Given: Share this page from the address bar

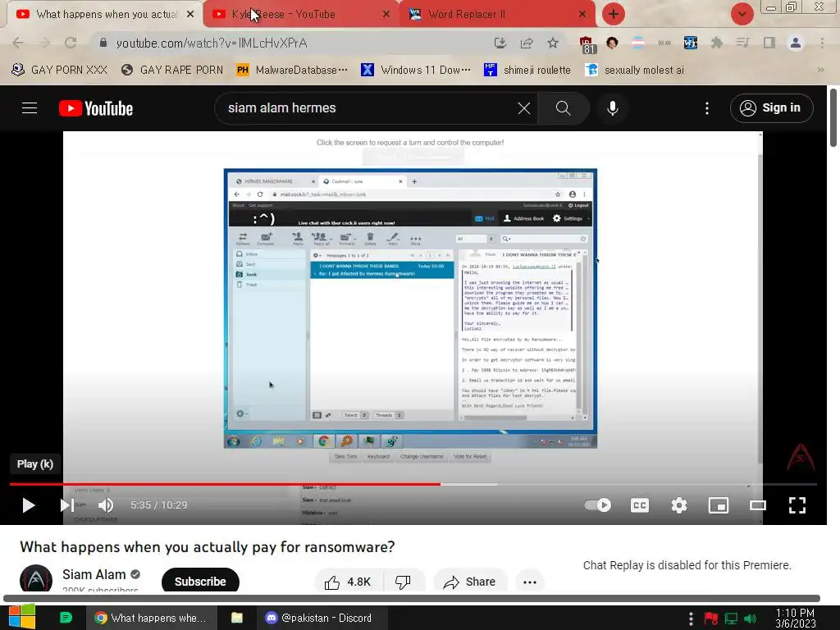Looking at the screenshot, I should click(526, 43).
